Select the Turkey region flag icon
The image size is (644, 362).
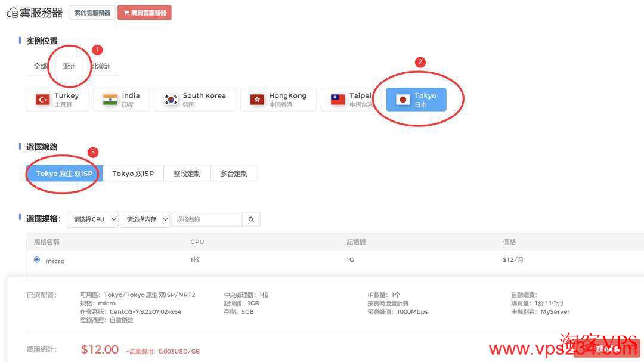42,99
